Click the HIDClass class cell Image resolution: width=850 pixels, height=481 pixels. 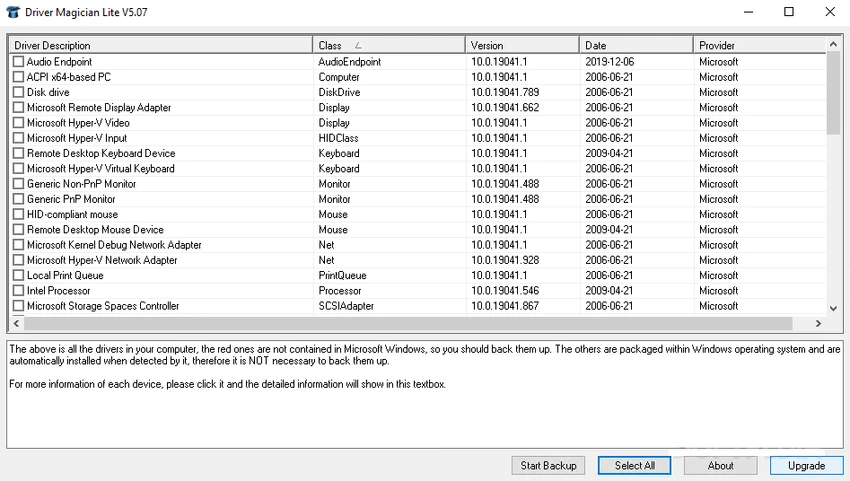tap(338, 138)
